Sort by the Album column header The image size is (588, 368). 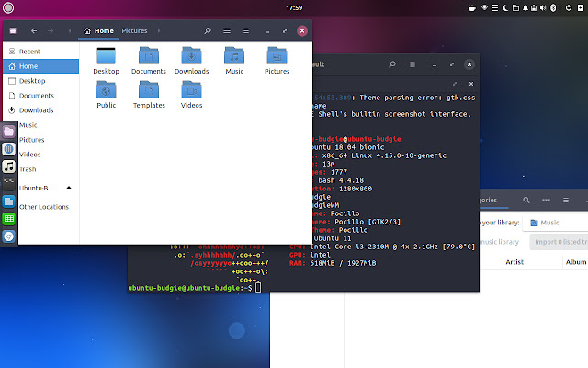click(576, 262)
